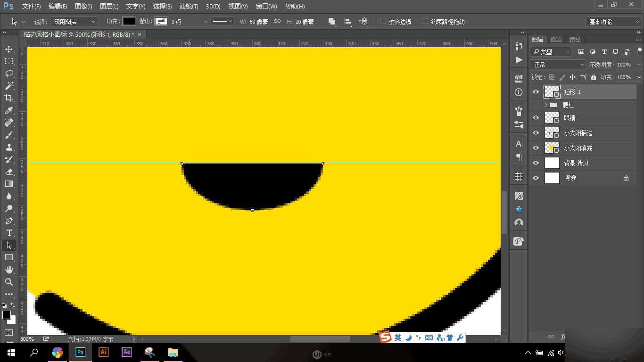Enable the 对齐边缘 checkbox
Screen dimensions: 644x362
(383, 21)
